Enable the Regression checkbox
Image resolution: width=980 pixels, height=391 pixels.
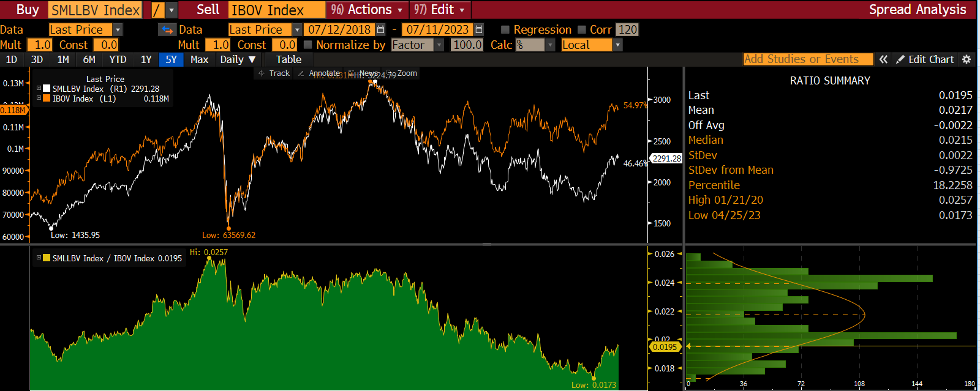point(505,29)
